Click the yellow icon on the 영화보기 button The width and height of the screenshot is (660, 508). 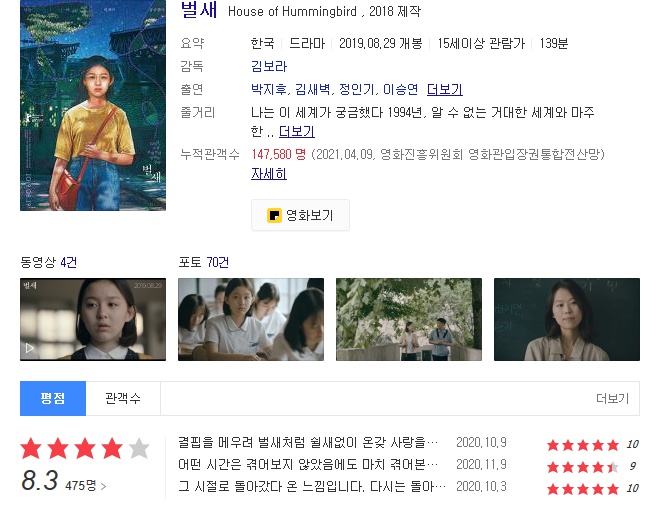tap(274, 215)
